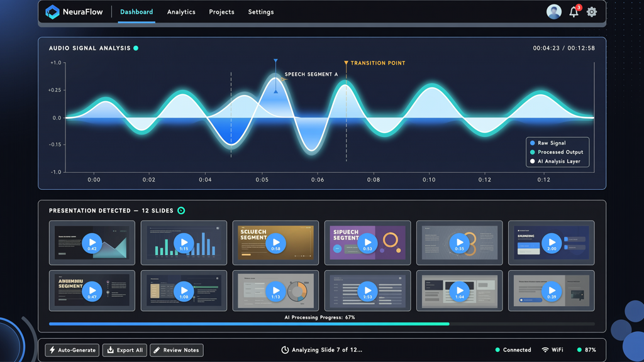Click the clock icon beside Analyzing Slide

tap(285, 349)
